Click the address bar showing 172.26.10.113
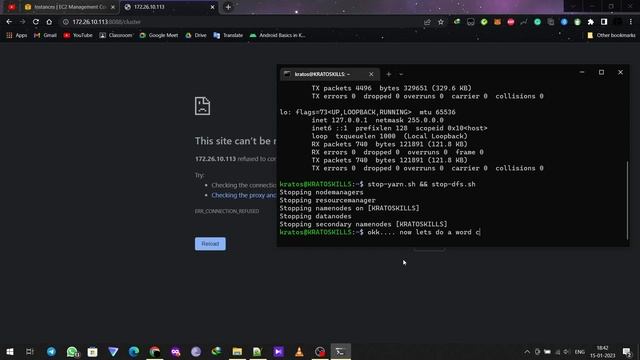640x360 pixels. coord(241,22)
